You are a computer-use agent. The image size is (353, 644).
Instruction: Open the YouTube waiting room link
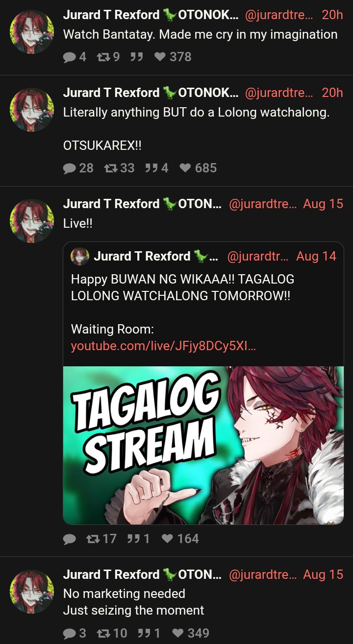pos(163,346)
